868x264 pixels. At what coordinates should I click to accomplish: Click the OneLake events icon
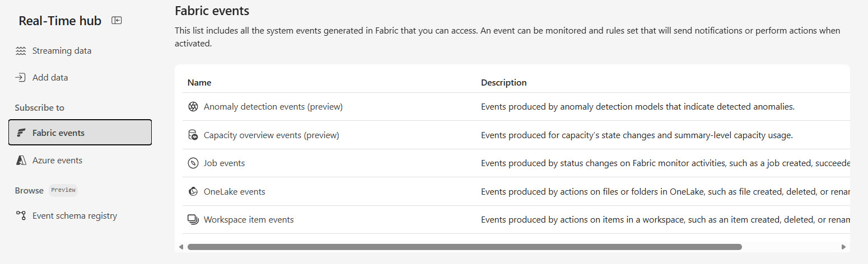193,192
